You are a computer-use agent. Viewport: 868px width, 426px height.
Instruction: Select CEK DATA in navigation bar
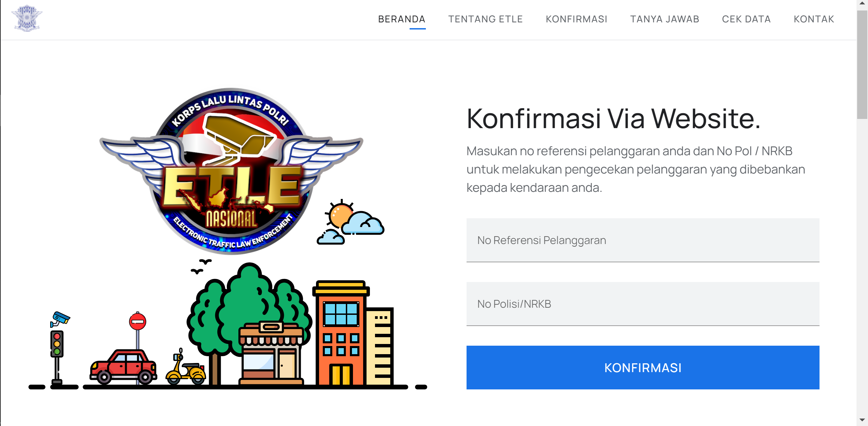746,19
